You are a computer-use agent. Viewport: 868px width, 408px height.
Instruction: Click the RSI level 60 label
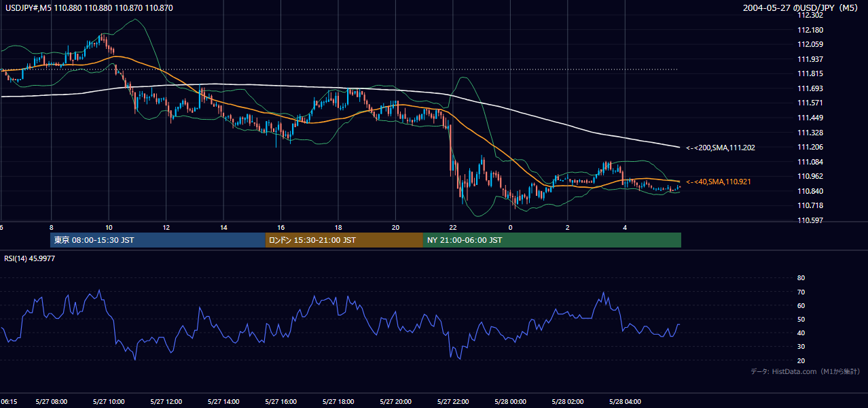click(x=801, y=305)
